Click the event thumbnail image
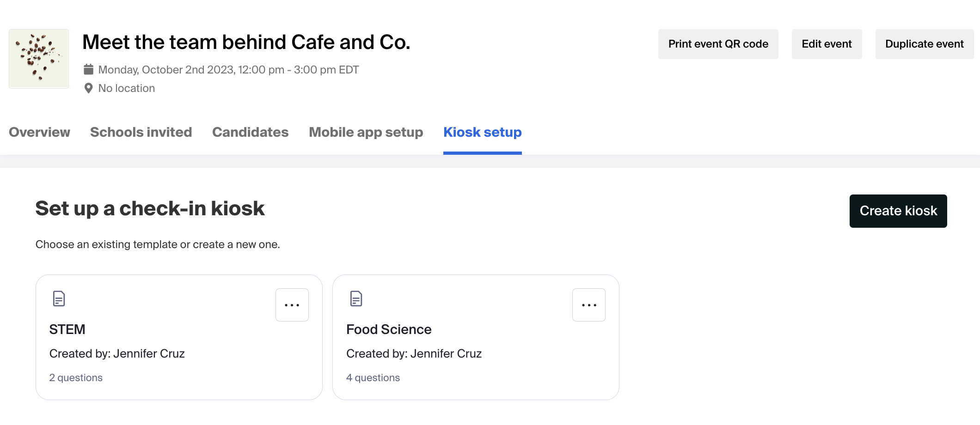Image resolution: width=980 pixels, height=425 pixels. tap(38, 58)
